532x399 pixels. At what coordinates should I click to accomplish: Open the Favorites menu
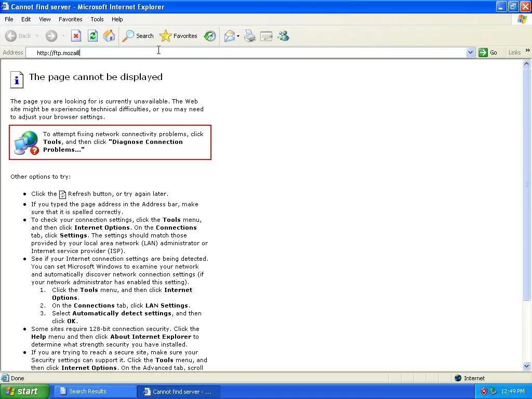pos(70,19)
